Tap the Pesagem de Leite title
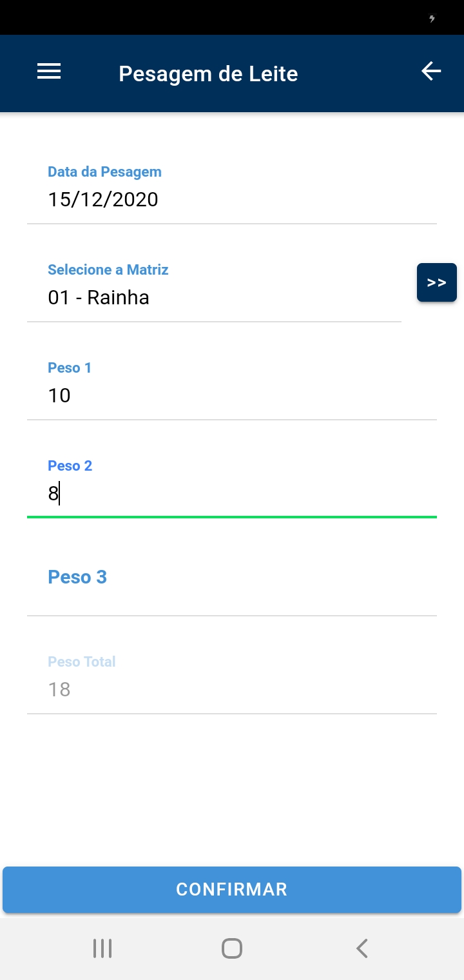 (x=208, y=73)
